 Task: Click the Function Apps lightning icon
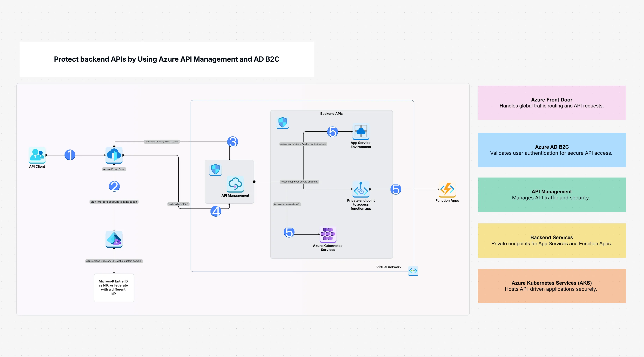pyautogui.click(x=447, y=189)
